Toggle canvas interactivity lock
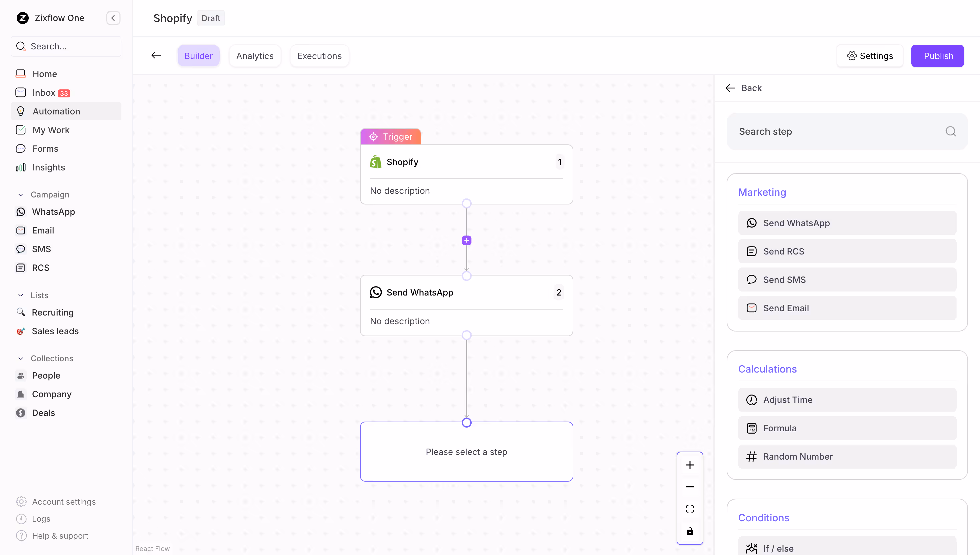The image size is (980, 555). [689, 531]
